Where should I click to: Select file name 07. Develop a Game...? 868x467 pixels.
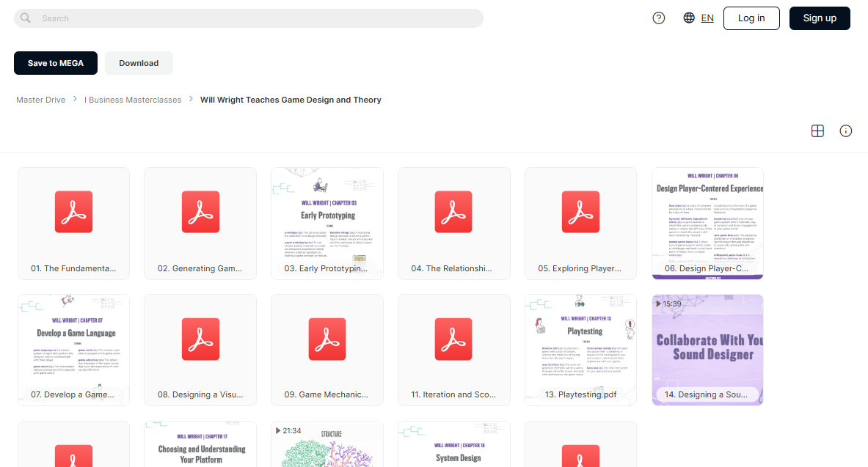point(73,394)
